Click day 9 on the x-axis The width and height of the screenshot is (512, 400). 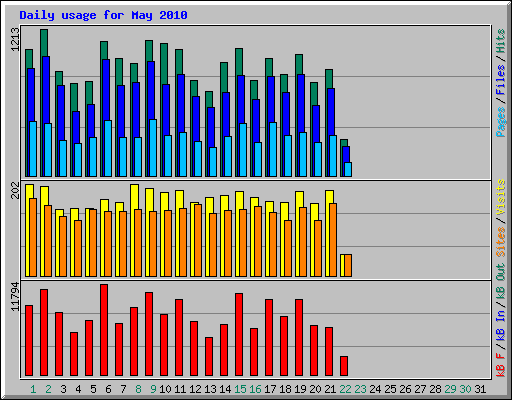[153, 389]
